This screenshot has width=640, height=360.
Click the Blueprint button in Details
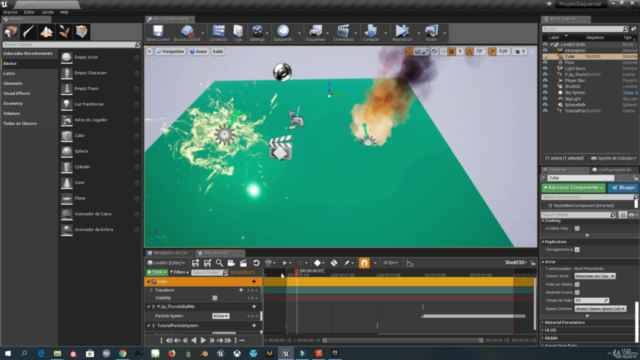(x=623, y=188)
